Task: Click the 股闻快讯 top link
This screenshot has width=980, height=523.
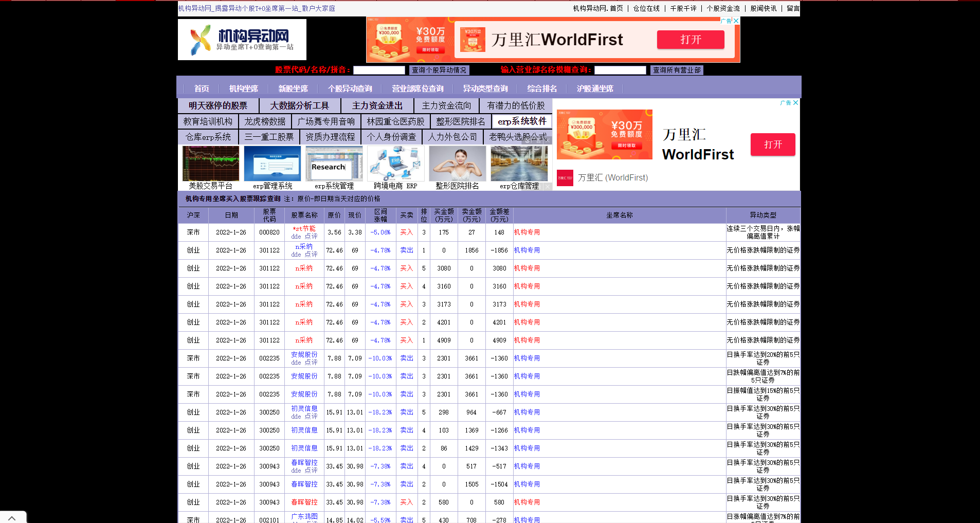Action: [764, 8]
